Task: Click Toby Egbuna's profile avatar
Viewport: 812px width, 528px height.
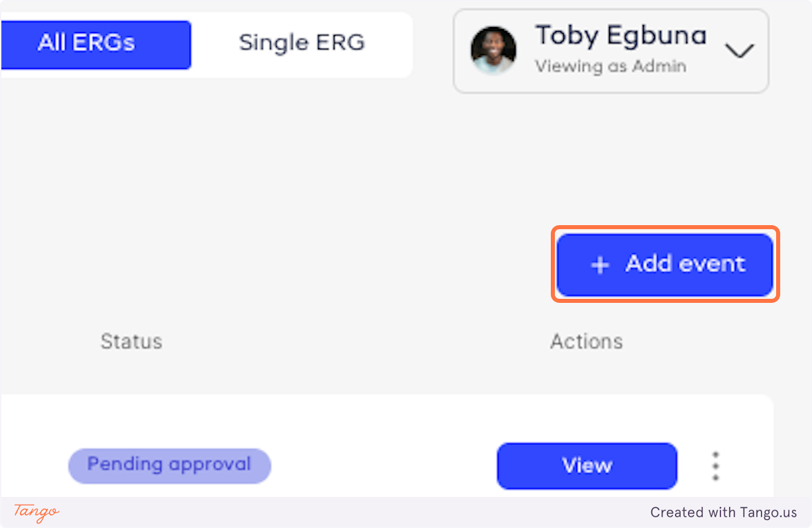Action: (493, 51)
